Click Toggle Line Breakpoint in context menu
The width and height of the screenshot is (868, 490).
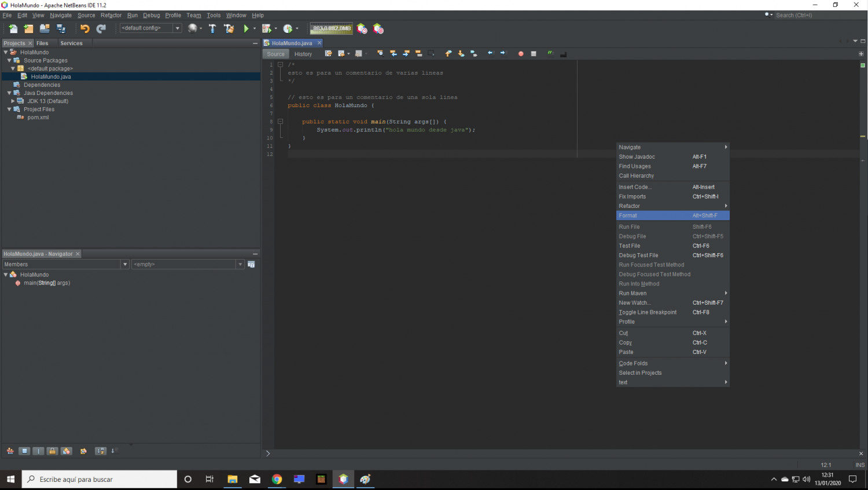coord(673,312)
